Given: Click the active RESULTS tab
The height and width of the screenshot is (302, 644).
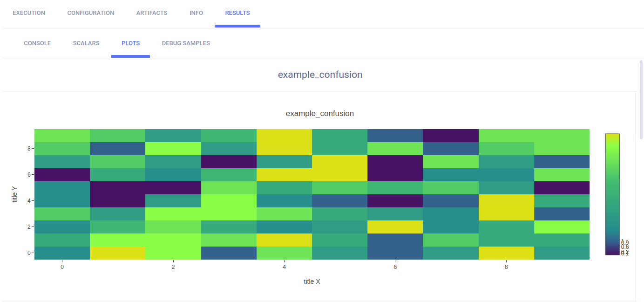Looking at the screenshot, I should [237, 13].
